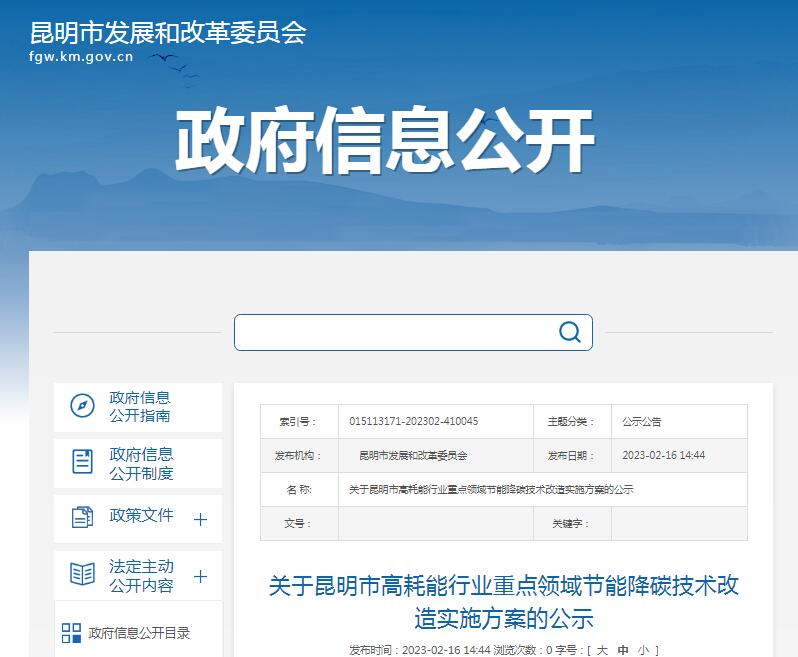
Task: Click the open book icon for 法定主动公开内容
Action: (82, 574)
